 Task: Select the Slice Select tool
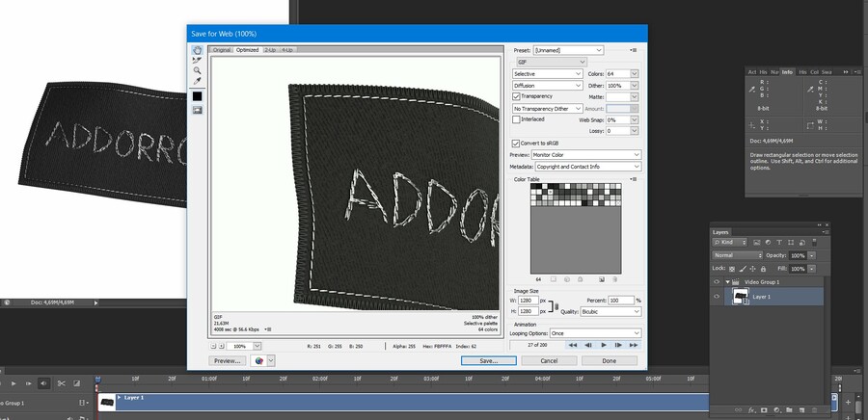(x=197, y=61)
